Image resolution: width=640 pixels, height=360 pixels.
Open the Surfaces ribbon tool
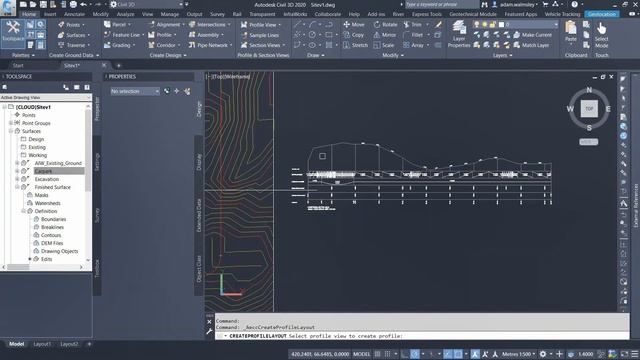tap(73, 35)
